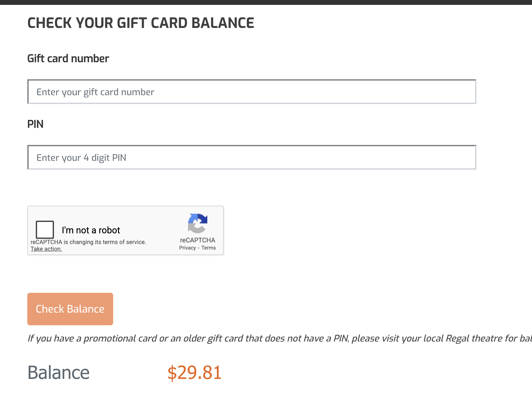Click the "reCAPTCHA" brand text below logo
532x401 pixels.
click(197, 240)
